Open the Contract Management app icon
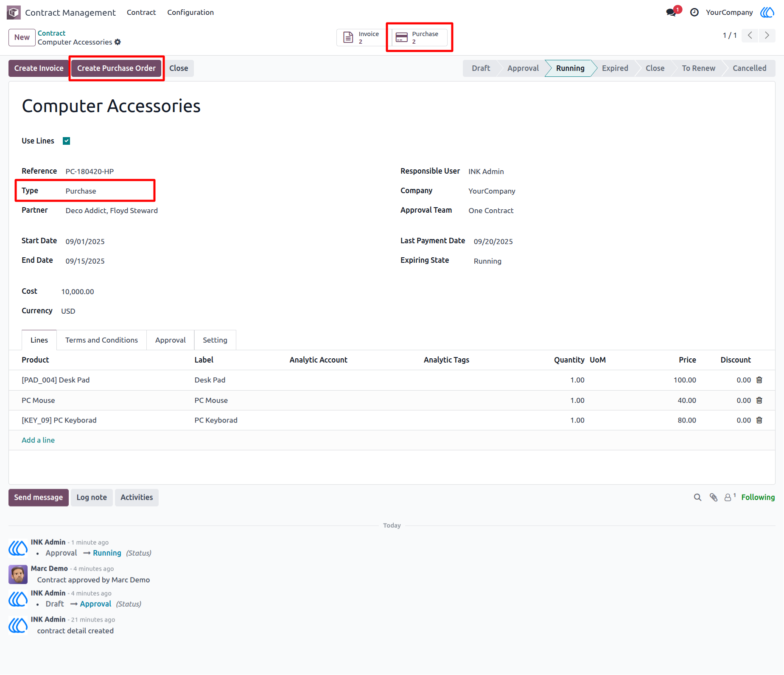Viewport: 784px width, 675px height. click(x=14, y=12)
